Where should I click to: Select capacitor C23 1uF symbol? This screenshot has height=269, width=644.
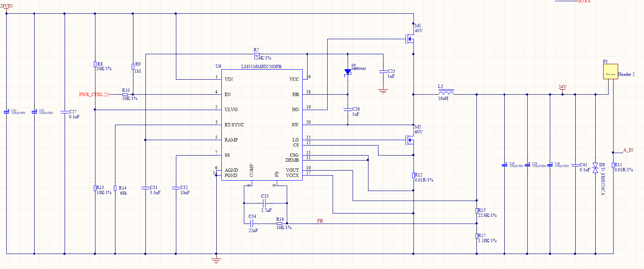click(382, 72)
